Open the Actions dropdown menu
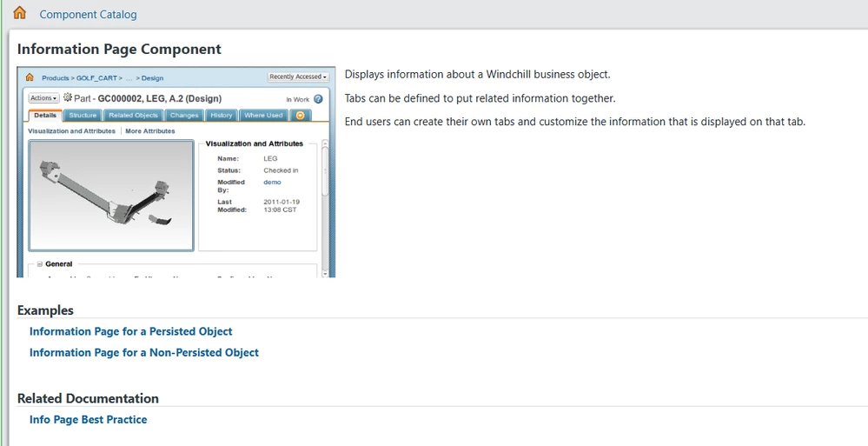Image resolution: width=868 pixels, height=446 pixels. (x=43, y=98)
